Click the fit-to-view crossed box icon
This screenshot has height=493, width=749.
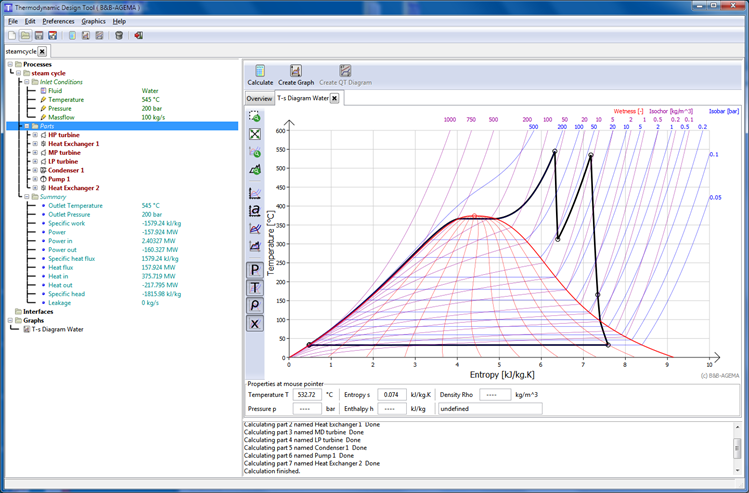(255, 134)
